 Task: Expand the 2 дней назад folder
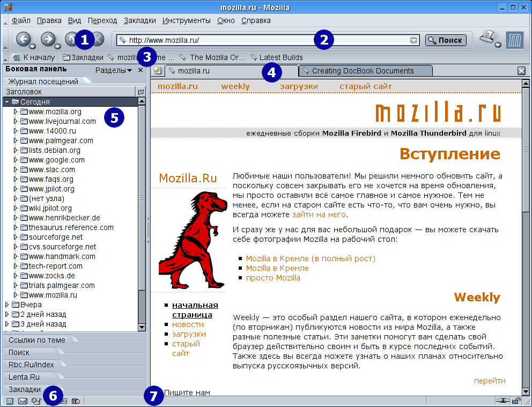click(7, 314)
